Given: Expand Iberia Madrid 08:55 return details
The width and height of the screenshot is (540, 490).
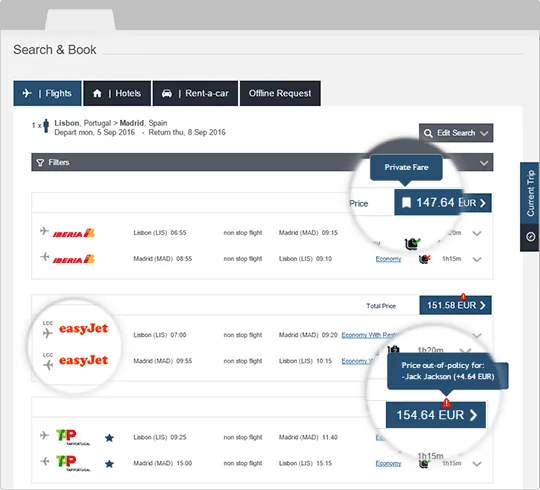Looking at the screenshot, I should [x=477, y=259].
